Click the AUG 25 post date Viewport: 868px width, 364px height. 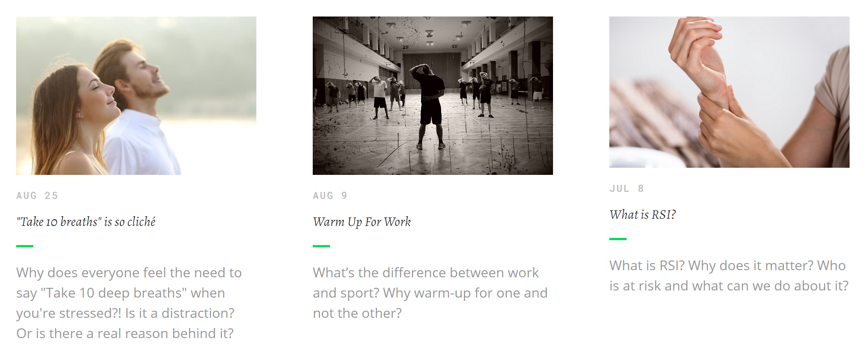(x=37, y=196)
